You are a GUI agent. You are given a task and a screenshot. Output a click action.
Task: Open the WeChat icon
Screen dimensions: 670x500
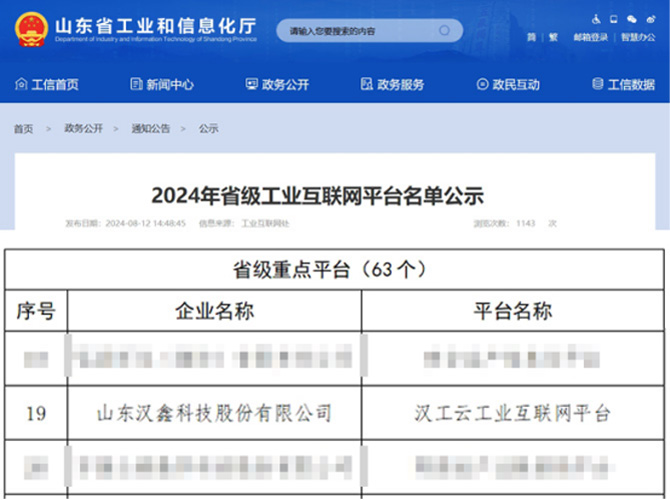(632, 19)
